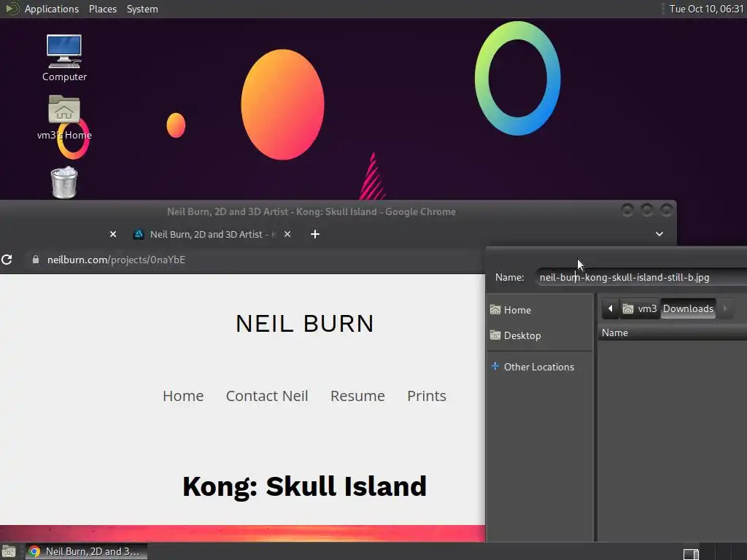
Task: Expand the Chrome tab search chevron
Action: [x=659, y=234]
